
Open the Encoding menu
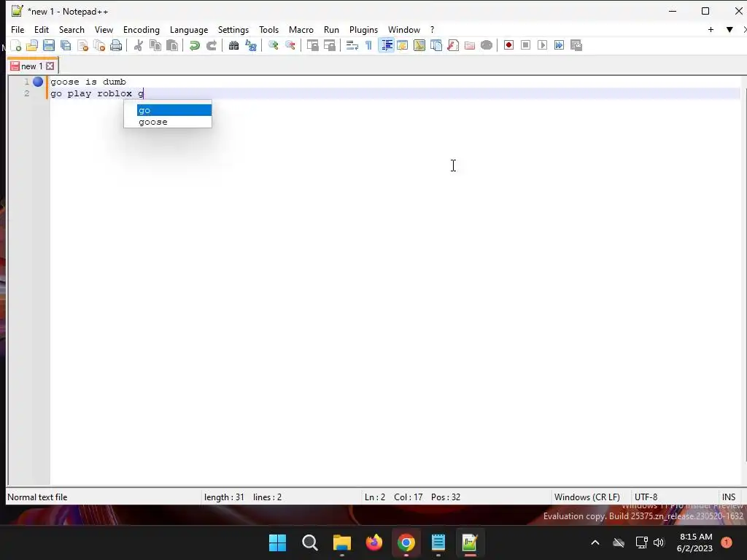141,29
